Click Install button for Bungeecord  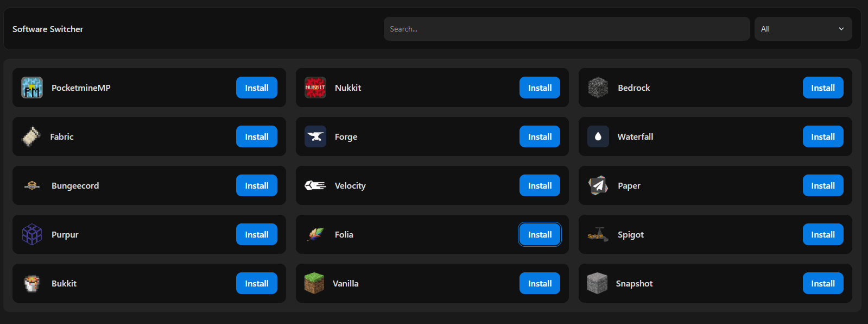257,185
